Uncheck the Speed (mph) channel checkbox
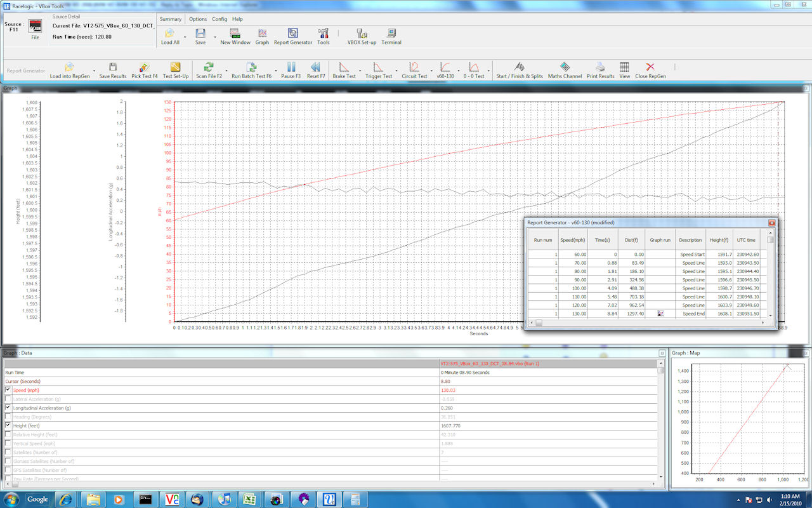 [8, 390]
